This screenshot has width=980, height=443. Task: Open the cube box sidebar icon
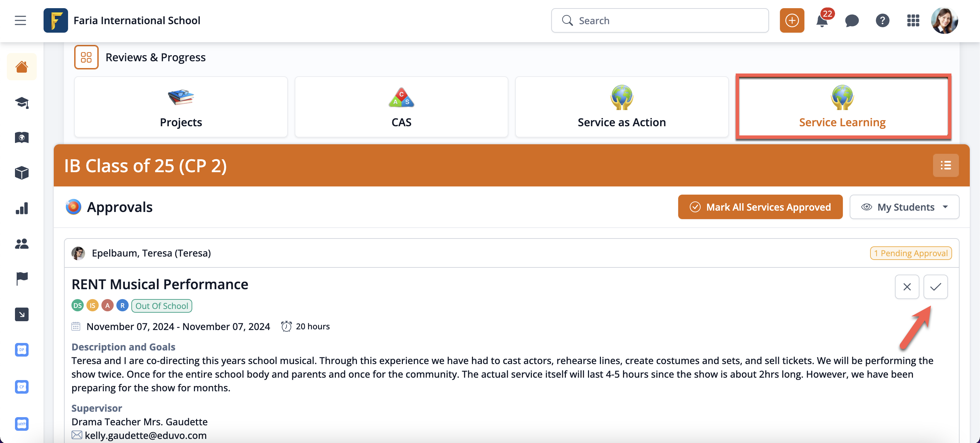[22, 173]
